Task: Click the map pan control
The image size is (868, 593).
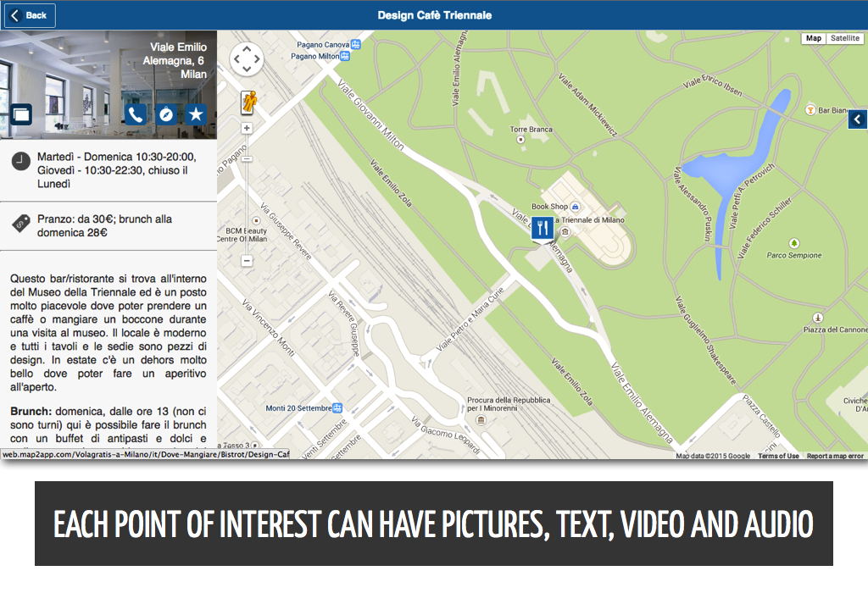Action: (247, 58)
